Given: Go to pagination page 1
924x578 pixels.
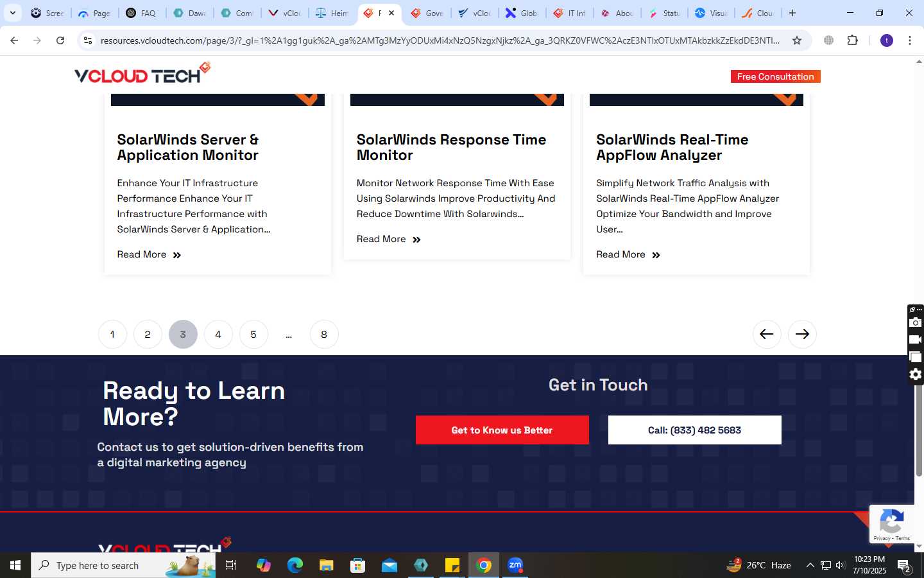Looking at the screenshot, I should (x=112, y=334).
